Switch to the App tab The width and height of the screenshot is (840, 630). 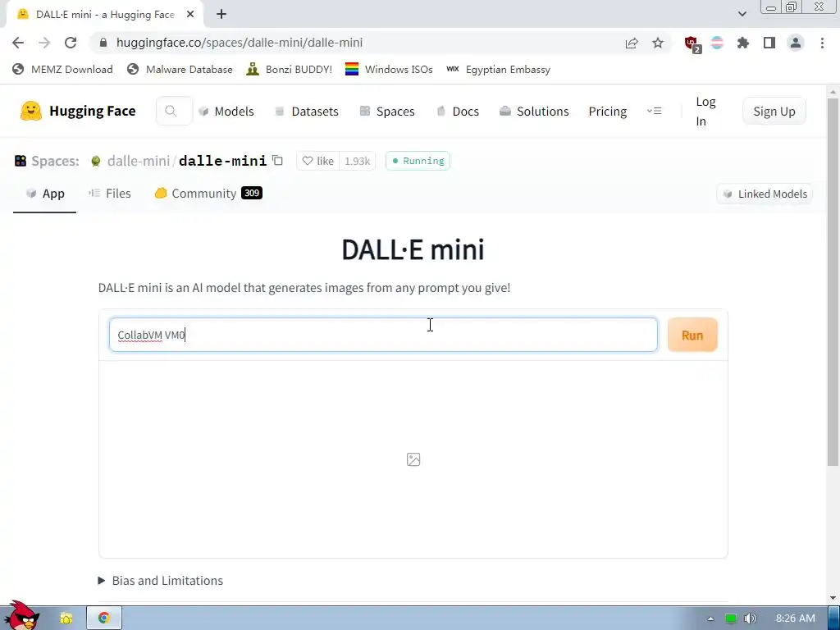45,194
